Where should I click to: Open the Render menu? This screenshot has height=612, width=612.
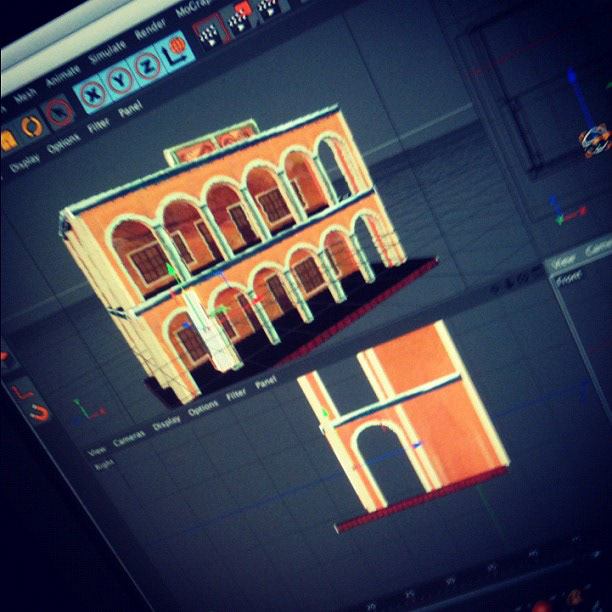coord(150,29)
